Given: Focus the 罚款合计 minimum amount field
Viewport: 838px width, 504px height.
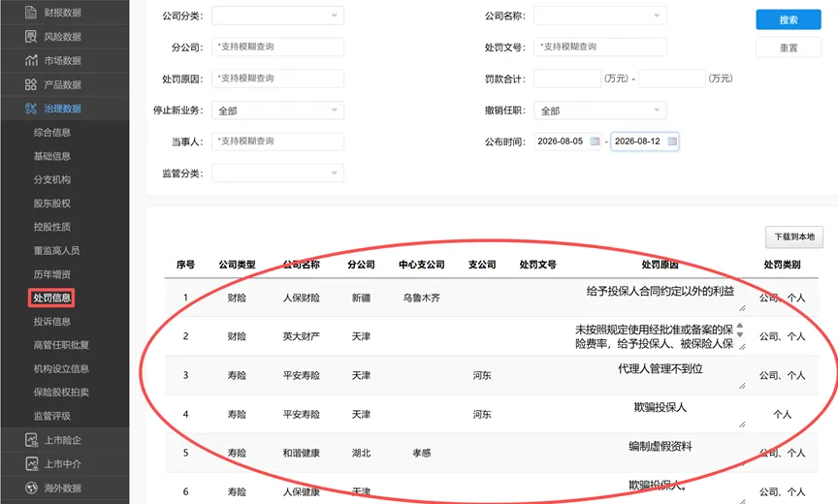Looking at the screenshot, I should [x=567, y=79].
